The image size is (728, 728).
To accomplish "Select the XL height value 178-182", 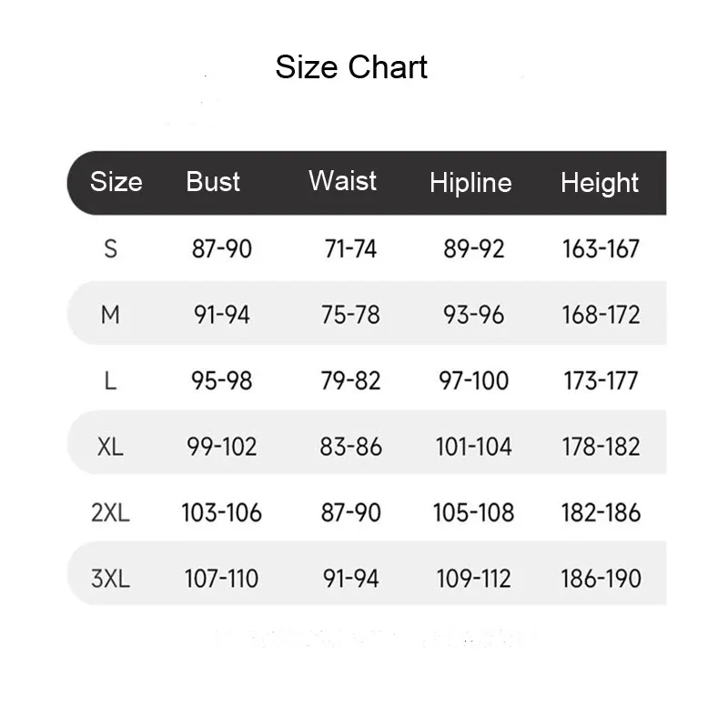I will tap(602, 447).
